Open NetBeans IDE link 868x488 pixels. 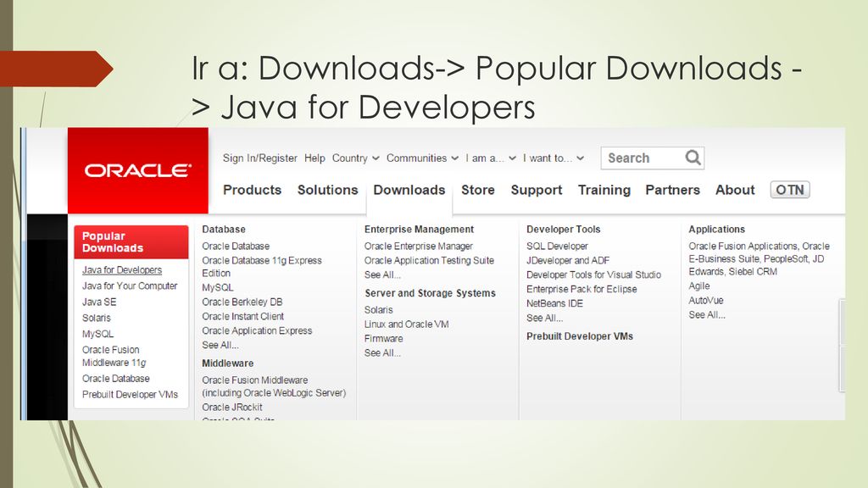(x=554, y=304)
